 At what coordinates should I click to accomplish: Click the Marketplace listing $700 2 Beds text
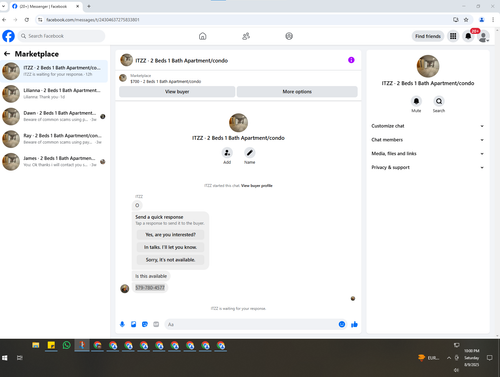pyautogui.click(x=166, y=81)
